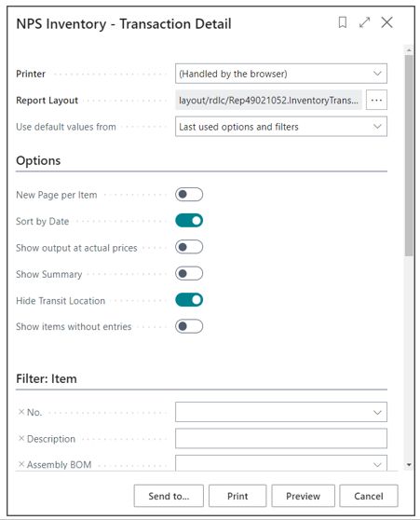Disable the Sort by Date toggle

(x=189, y=221)
